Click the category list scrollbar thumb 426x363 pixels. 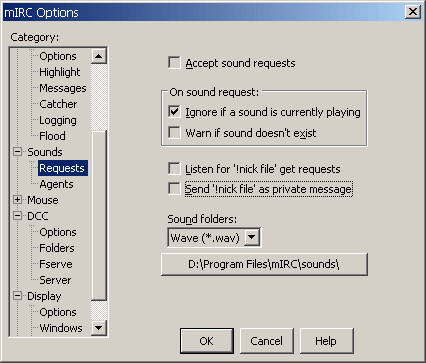[99, 215]
